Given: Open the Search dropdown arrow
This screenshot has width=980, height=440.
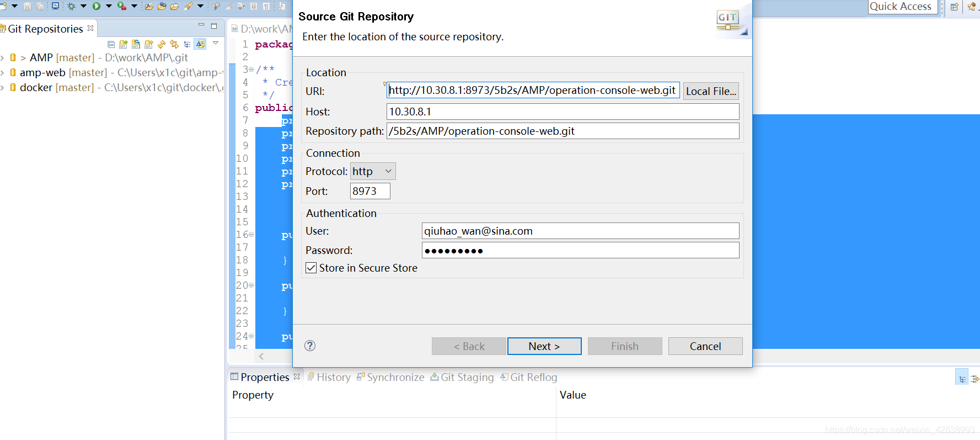Looking at the screenshot, I should pyautogui.click(x=200, y=6).
